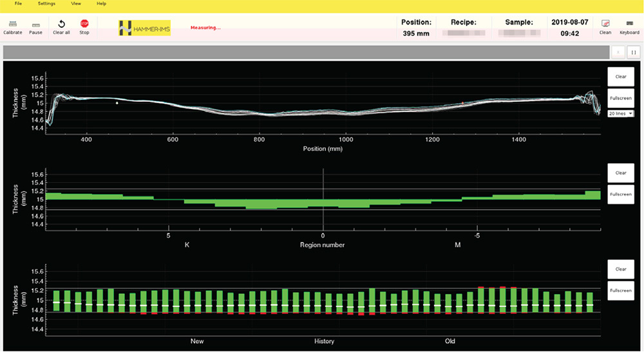Clear the history bar chart

click(x=621, y=269)
